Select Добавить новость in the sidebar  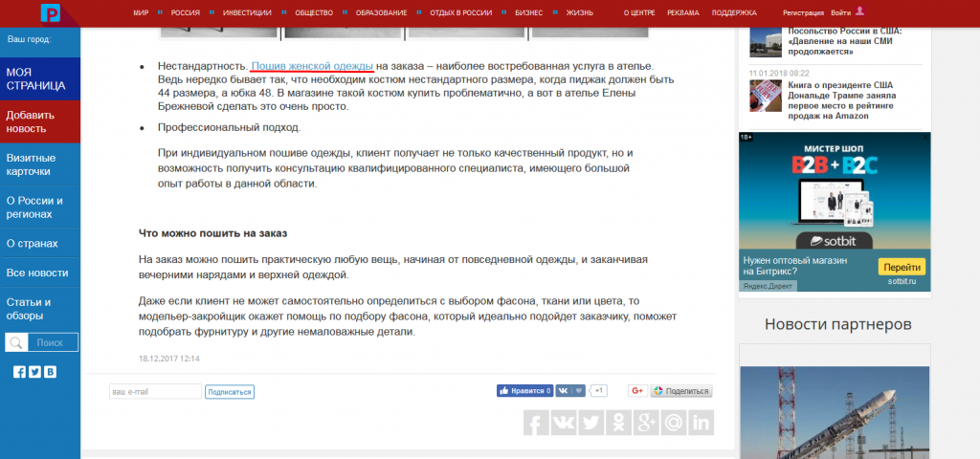click(x=40, y=121)
